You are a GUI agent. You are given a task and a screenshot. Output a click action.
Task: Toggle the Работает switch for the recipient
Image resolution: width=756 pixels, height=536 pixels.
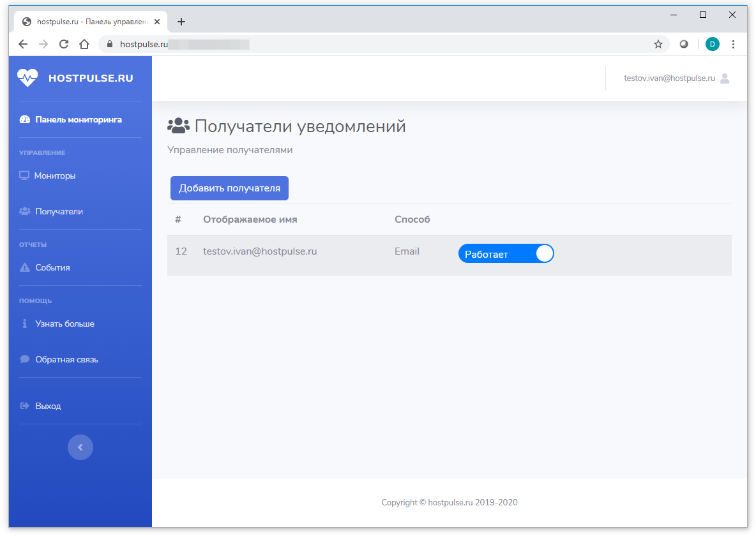click(x=506, y=253)
